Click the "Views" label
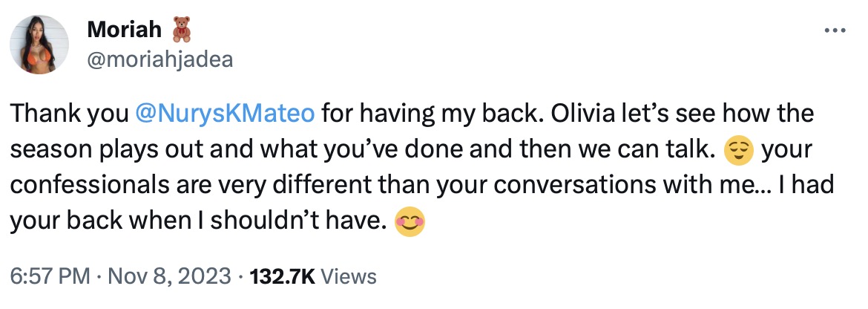This screenshot has width=868, height=309. coord(351,277)
